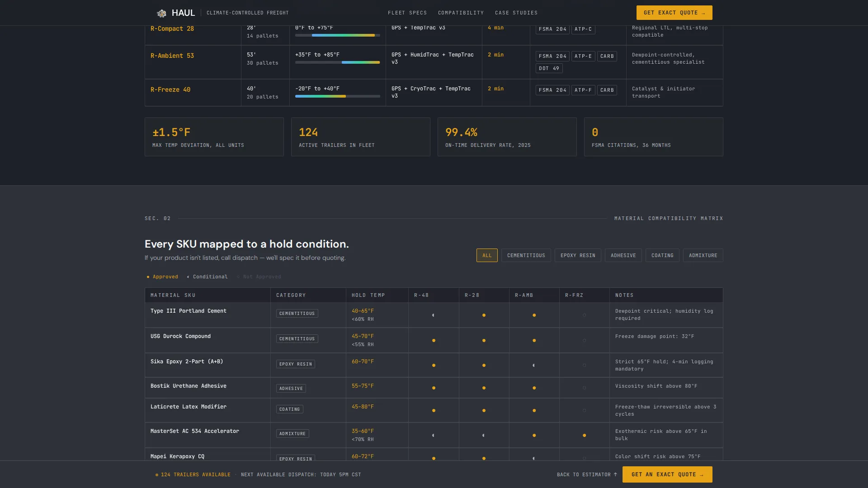
Task: Click MasterSet AC 534 R-48 conditional marker
Action: point(433,435)
